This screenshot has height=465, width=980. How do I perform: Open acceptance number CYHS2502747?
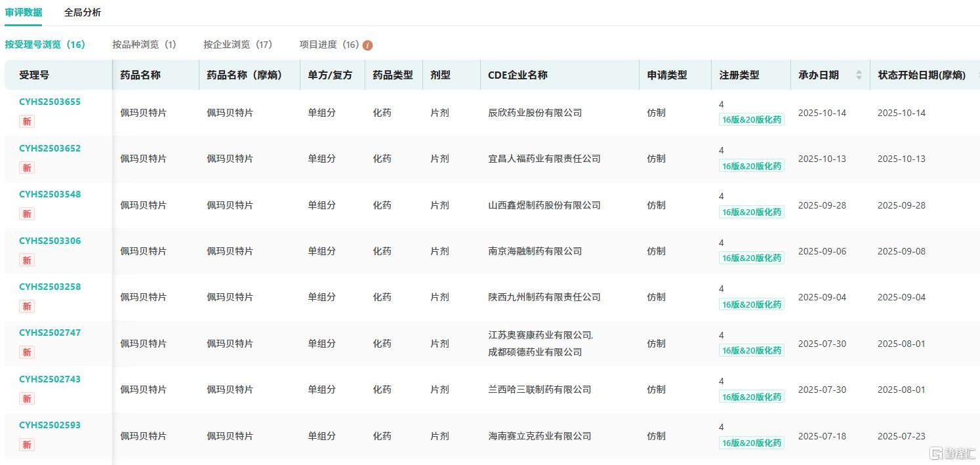coord(50,333)
